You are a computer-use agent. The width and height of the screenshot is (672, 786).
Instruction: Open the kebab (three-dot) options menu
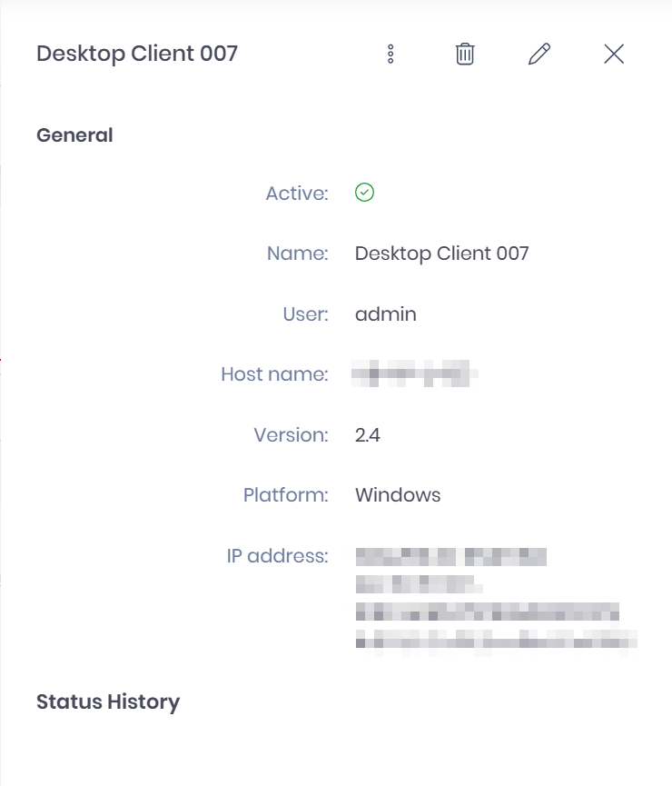390,55
